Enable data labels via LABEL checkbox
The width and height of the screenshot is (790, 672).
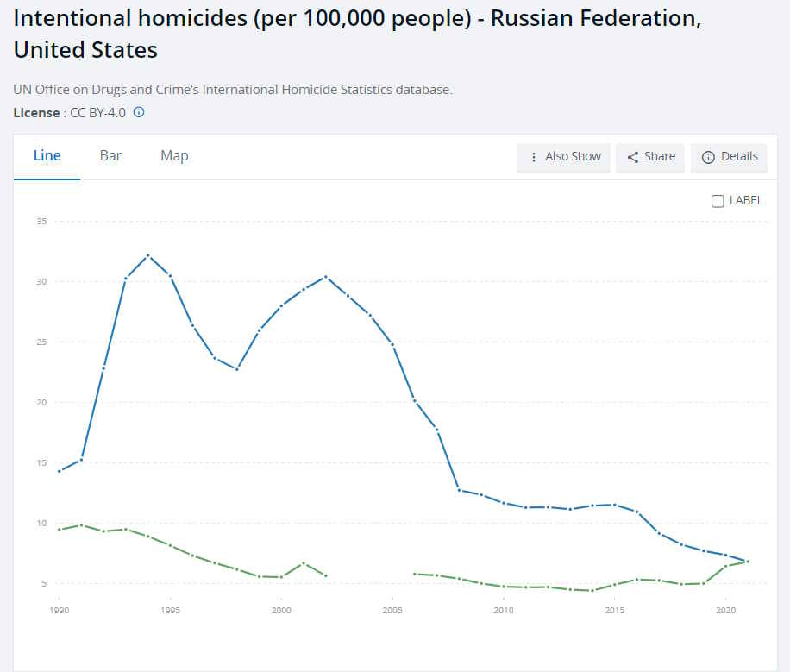[x=717, y=200]
